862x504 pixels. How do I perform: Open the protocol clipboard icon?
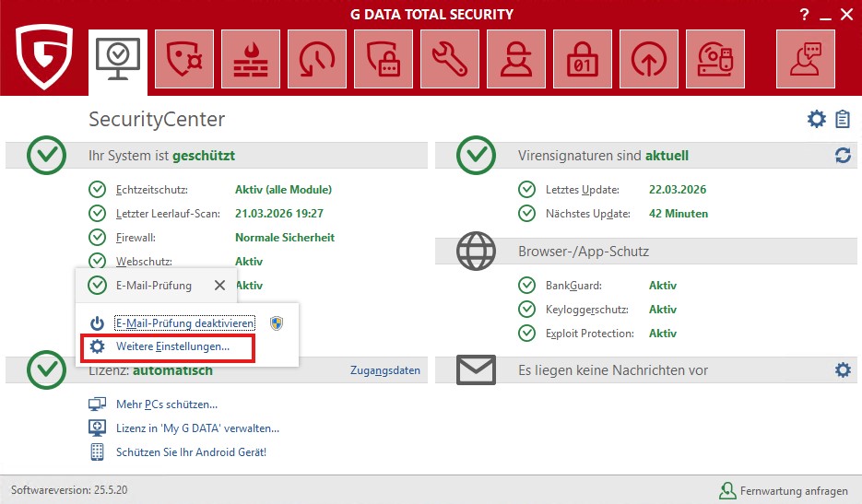pos(843,119)
